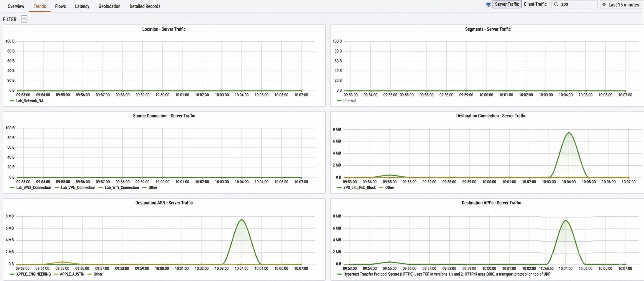
Task: Click the add filter plus icon
Action: 24,19
